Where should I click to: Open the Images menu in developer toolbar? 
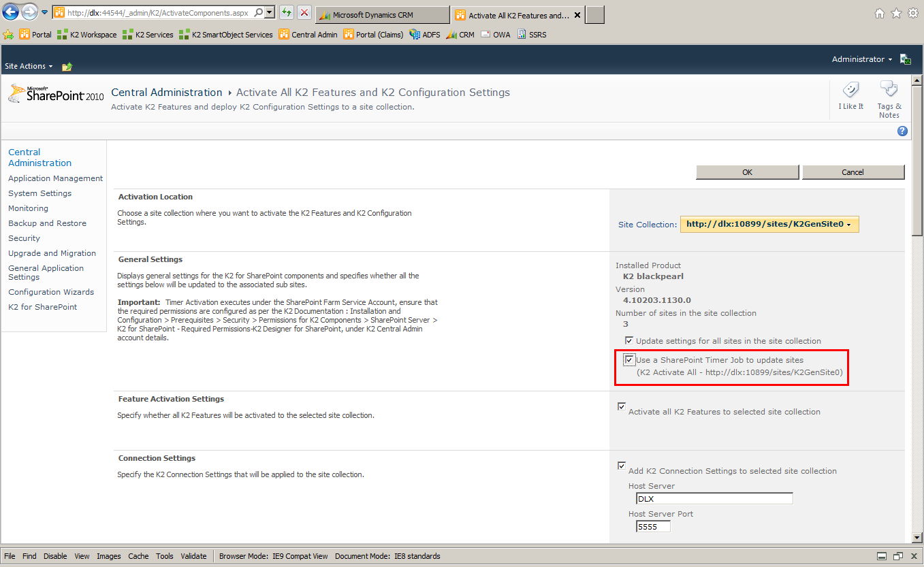click(x=109, y=556)
